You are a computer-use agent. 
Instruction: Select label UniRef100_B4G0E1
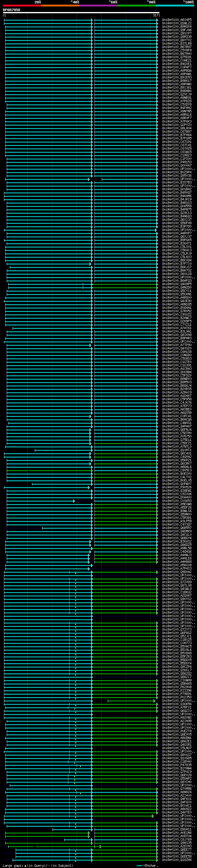click(177, 64)
